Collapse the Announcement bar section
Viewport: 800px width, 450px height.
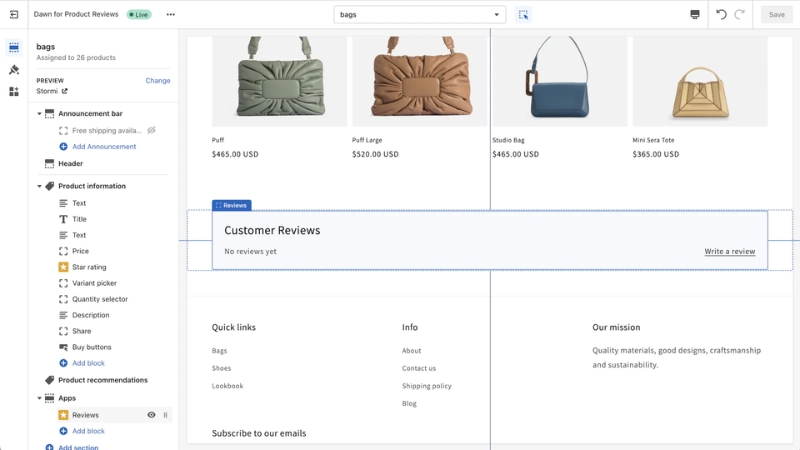(x=39, y=113)
